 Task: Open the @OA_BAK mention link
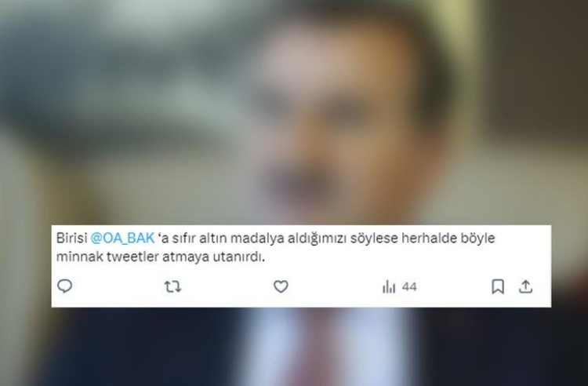pos(122,238)
